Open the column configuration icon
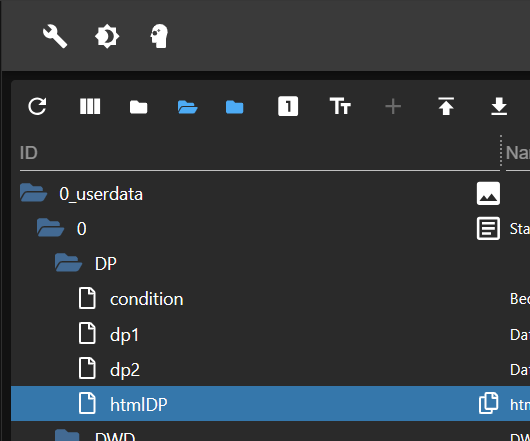This screenshot has width=530, height=441. coord(90,106)
